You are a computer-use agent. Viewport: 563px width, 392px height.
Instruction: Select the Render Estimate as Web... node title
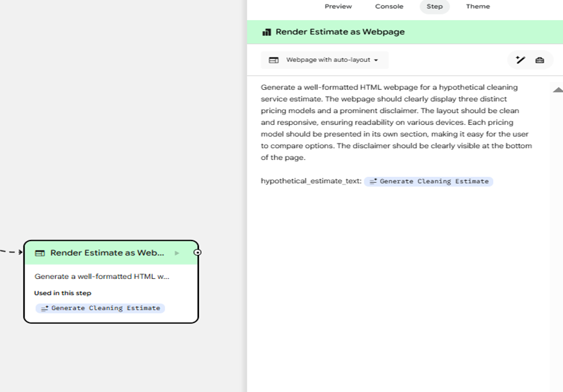coord(107,253)
